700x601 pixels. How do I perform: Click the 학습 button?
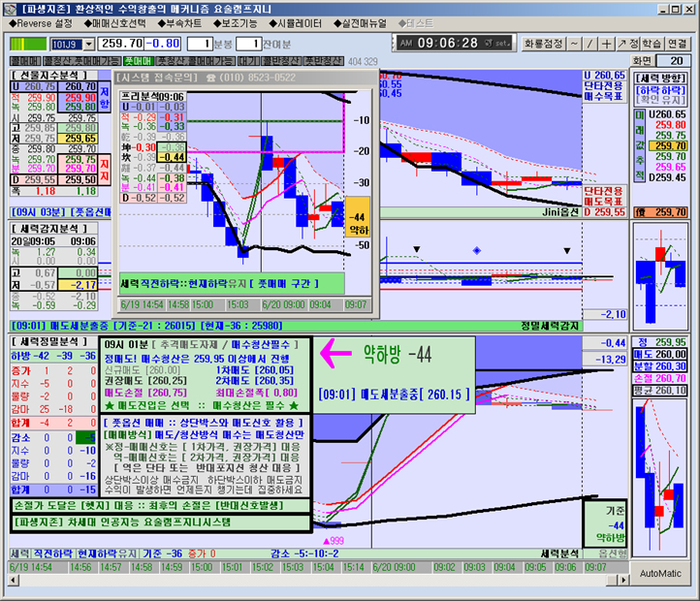click(x=652, y=44)
